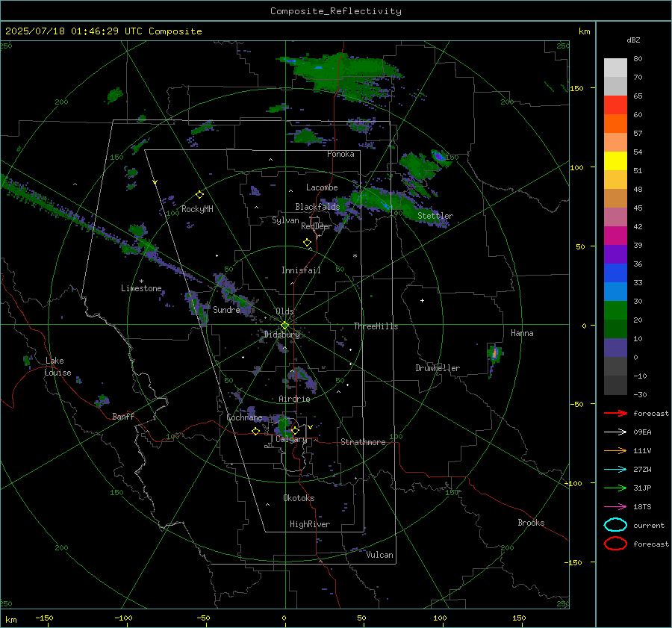Screen dimensions: 672x628
Task: Click the dark blue 36 dBZ swatch
Action: (615, 273)
